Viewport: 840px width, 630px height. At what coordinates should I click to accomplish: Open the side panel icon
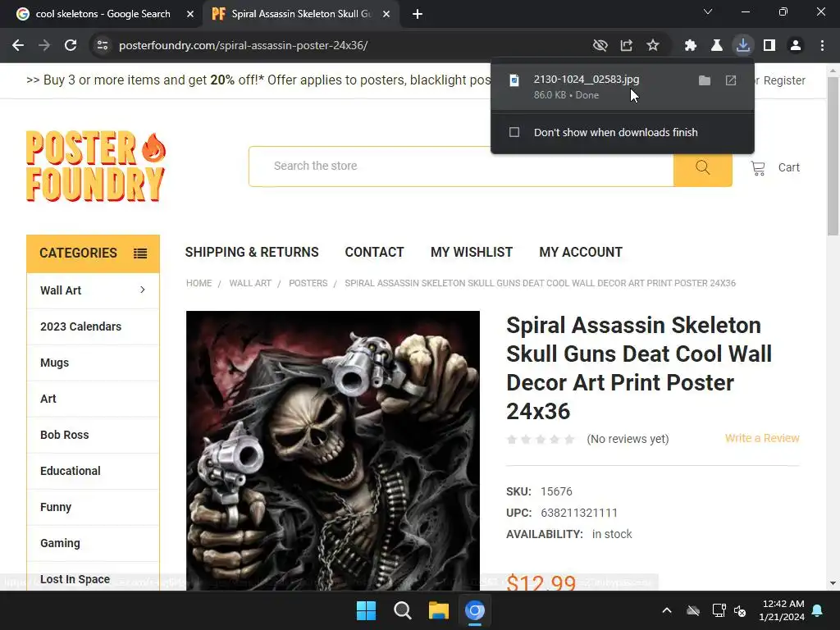(769, 46)
